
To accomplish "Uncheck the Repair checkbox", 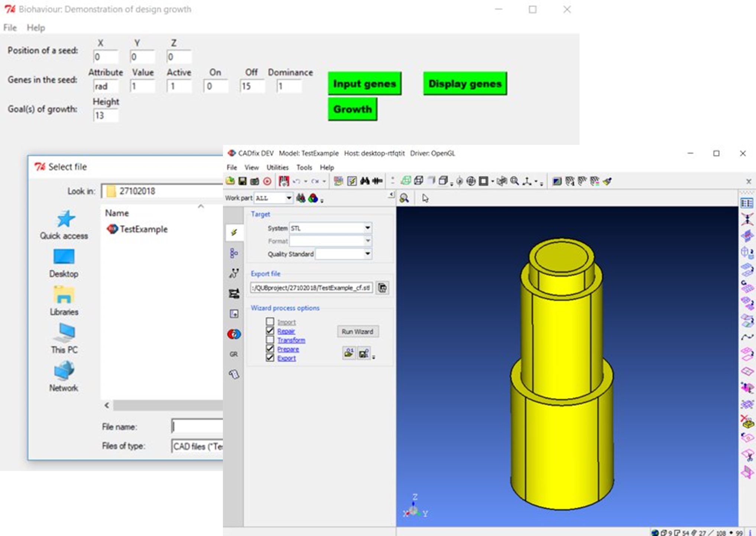I will pyautogui.click(x=270, y=331).
